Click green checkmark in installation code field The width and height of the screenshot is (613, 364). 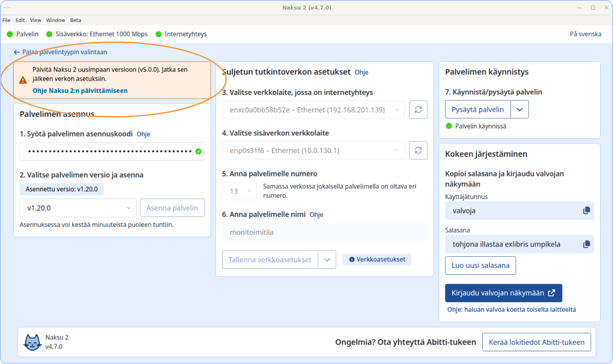pyautogui.click(x=198, y=151)
